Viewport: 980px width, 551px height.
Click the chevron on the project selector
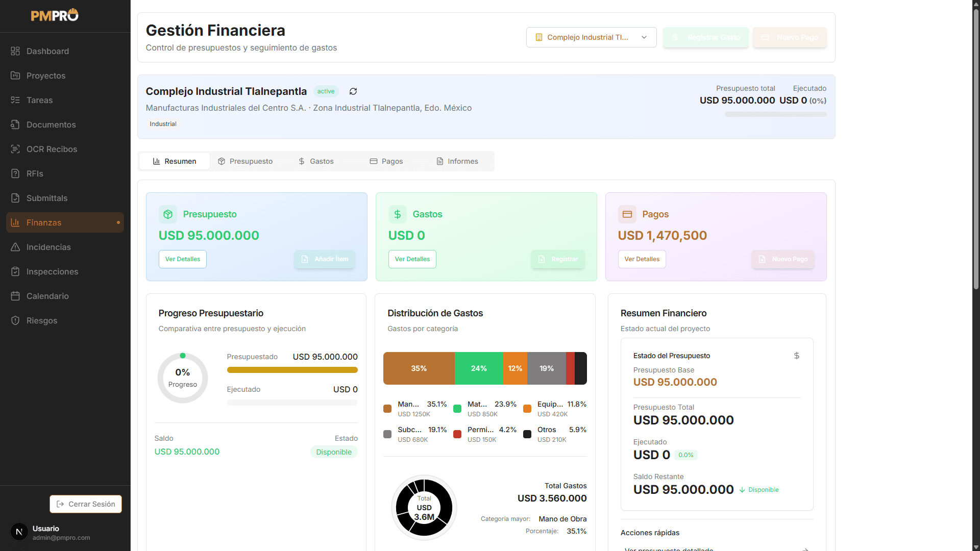pos(645,37)
